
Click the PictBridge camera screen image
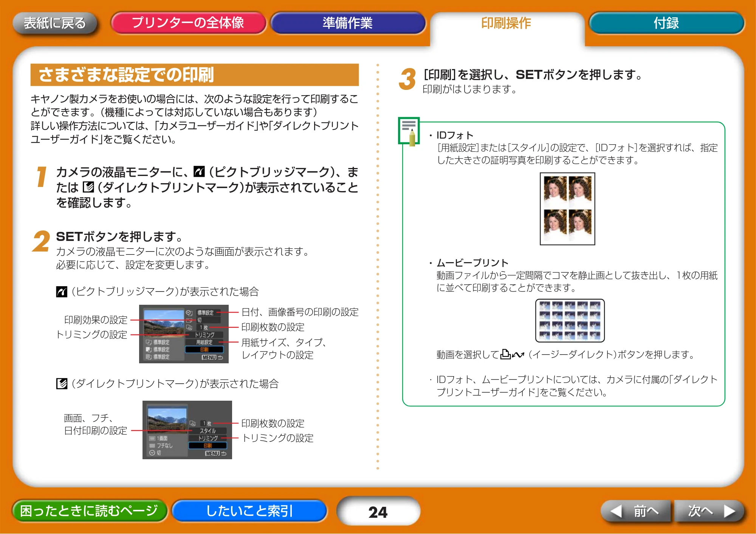[x=184, y=334]
